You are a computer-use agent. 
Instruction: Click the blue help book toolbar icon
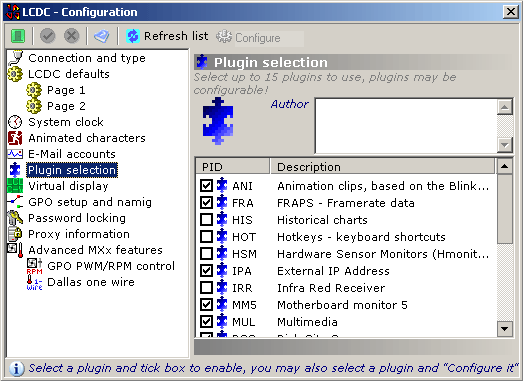(101, 36)
